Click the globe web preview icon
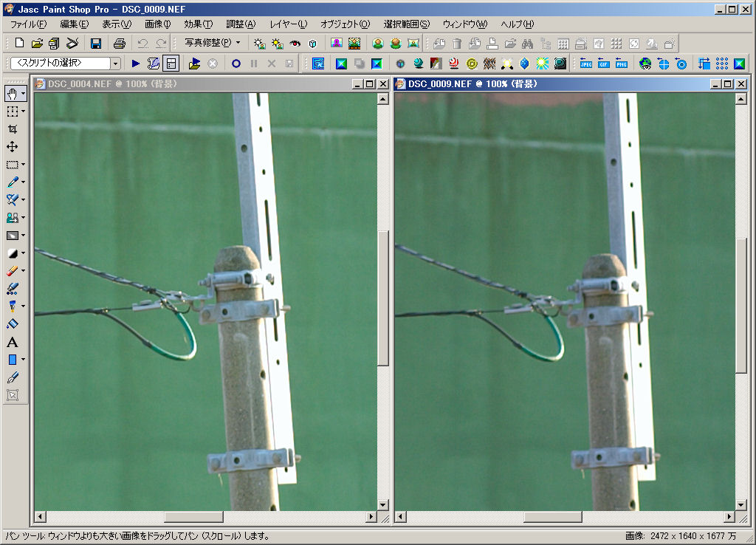This screenshot has width=756, height=545. coord(645,64)
